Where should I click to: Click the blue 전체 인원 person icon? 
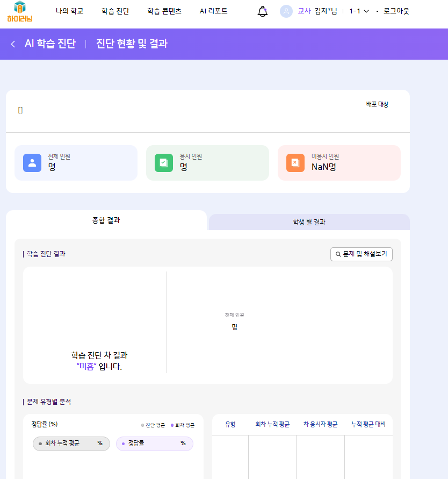coord(32,163)
